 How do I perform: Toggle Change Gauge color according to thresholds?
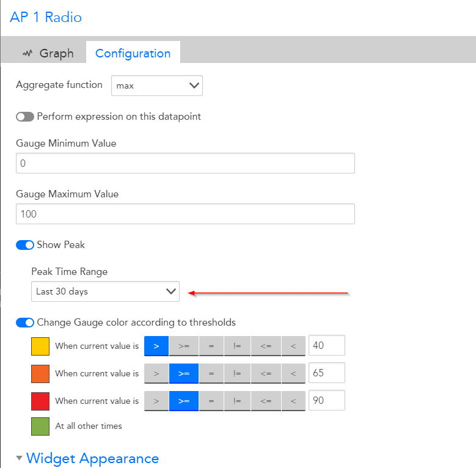click(x=25, y=323)
